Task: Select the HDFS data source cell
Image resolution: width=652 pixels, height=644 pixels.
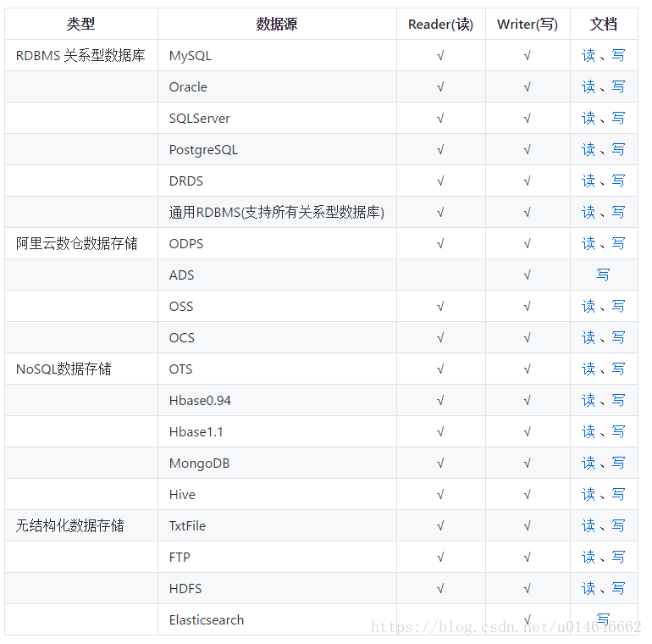Action: click(277, 588)
